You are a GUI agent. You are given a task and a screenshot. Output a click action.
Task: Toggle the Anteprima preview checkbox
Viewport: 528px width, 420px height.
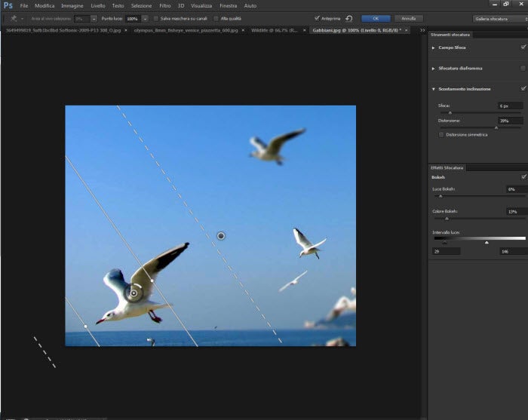(317, 17)
